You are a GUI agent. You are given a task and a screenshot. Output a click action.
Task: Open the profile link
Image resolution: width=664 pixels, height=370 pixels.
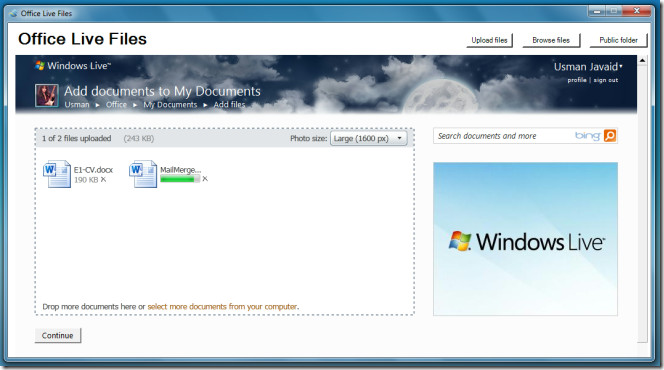pos(577,80)
